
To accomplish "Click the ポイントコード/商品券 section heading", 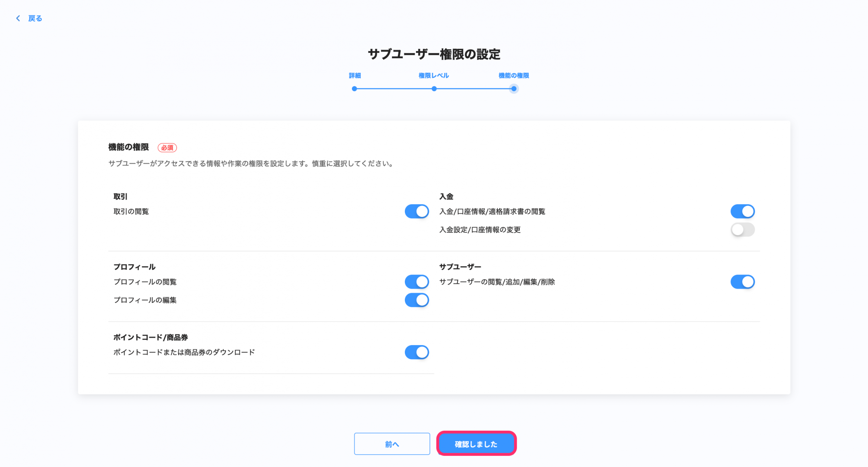I will pyautogui.click(x=151, y=337).
